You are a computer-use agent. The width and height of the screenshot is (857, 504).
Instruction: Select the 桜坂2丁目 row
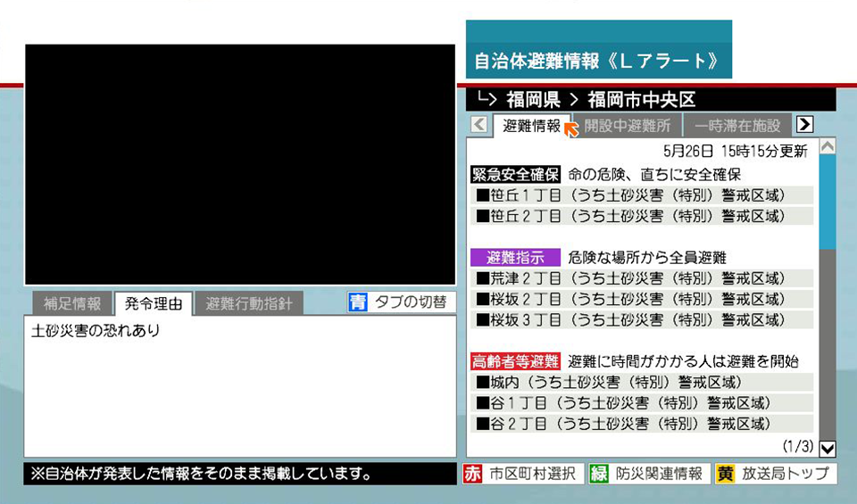[642, 299]
